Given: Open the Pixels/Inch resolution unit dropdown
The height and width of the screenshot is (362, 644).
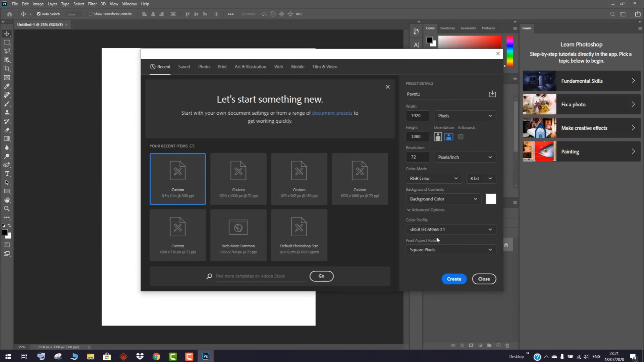Looking at the screenshot, I should (x=465, y=157).
